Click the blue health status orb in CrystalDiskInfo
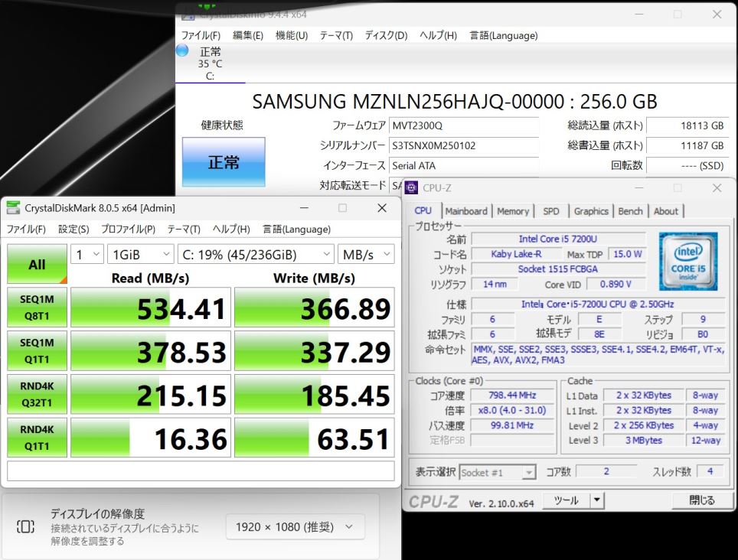The image size is (738, 560). click(x=182, y=50)
